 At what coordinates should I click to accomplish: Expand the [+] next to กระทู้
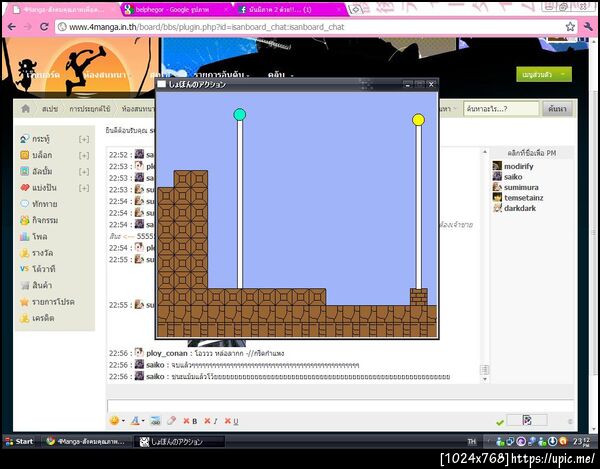[84, 139]
